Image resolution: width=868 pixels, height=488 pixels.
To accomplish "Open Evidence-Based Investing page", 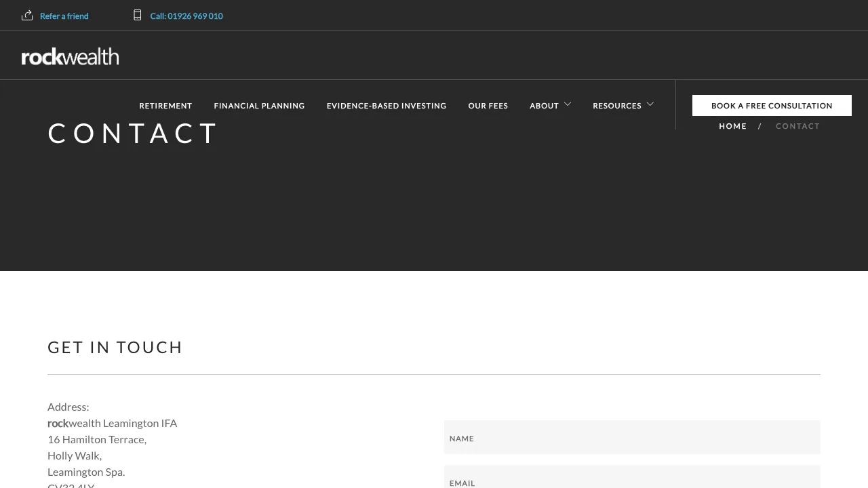I will [387, 106].
